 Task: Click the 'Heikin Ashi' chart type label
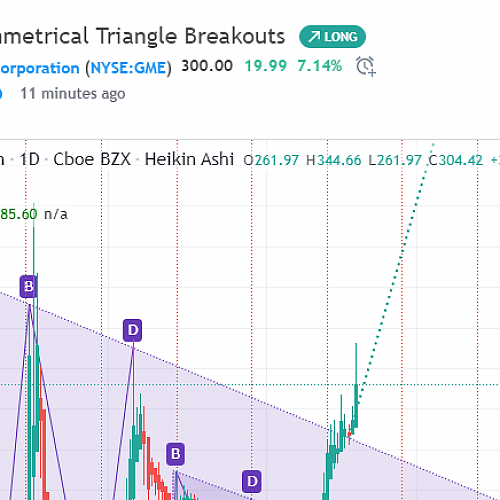click(189, 159)
